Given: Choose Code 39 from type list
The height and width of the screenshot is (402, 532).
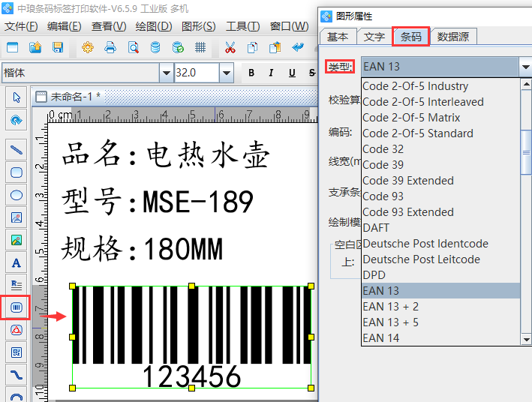Looking at the screenshot, I should [440, 165].
